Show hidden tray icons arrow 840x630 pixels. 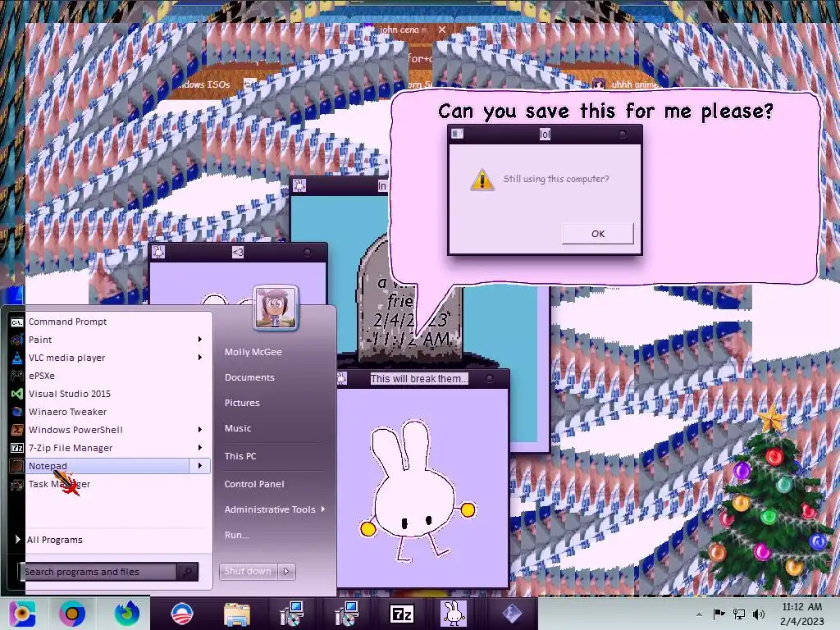[x=699, y=614]
